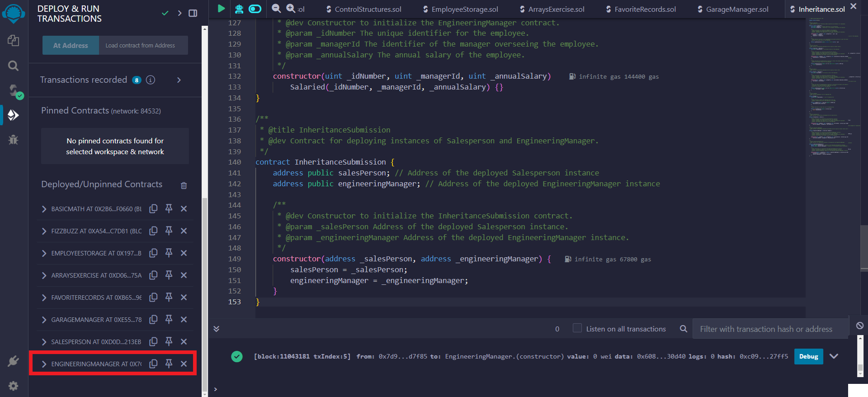This screenshot has height=397, width=868.
Task: Open the File Explorer sidebar icon
Action: tap(13, 40)
